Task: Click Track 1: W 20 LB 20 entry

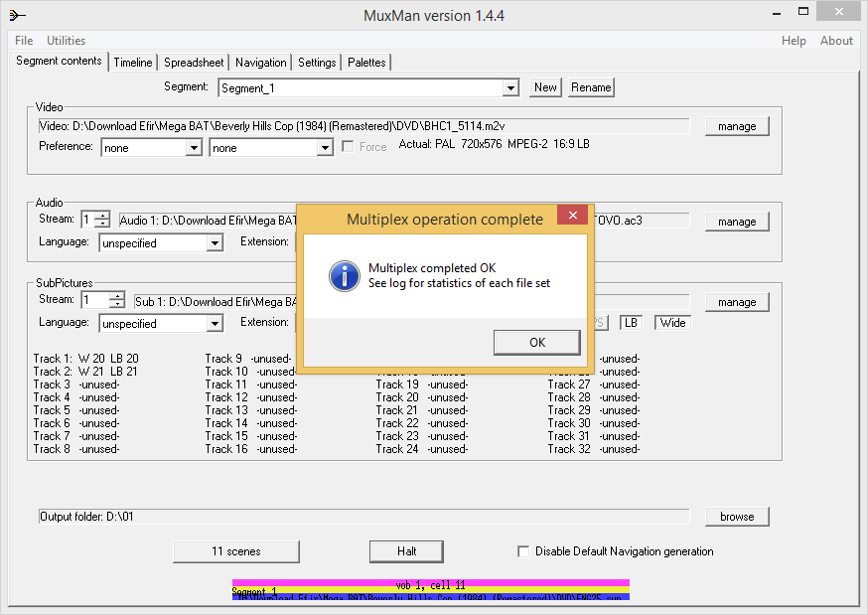Action: 85,359
